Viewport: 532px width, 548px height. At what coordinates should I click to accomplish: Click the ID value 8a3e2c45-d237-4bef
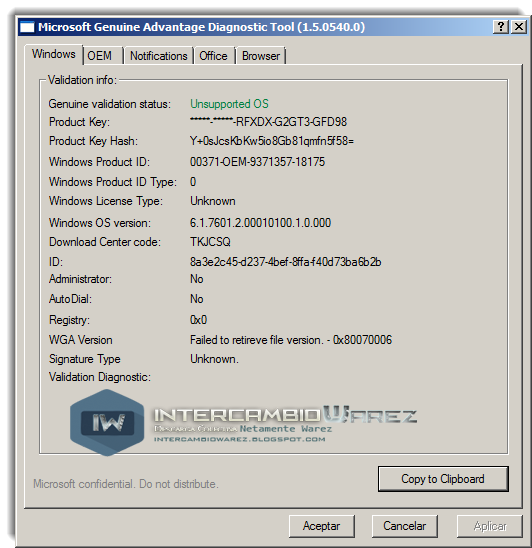point(285,262)
